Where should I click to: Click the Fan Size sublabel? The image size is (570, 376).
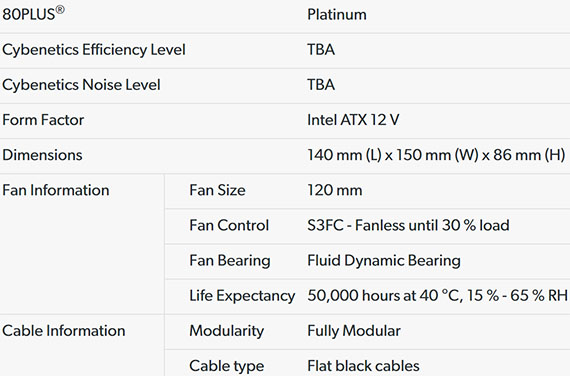(217, 190)
